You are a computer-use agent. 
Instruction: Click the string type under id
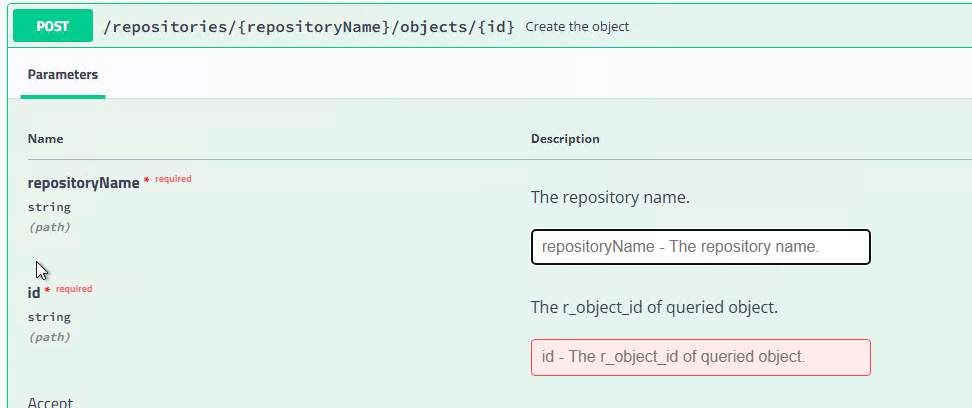pyautogui.click(x=49, y=317)
